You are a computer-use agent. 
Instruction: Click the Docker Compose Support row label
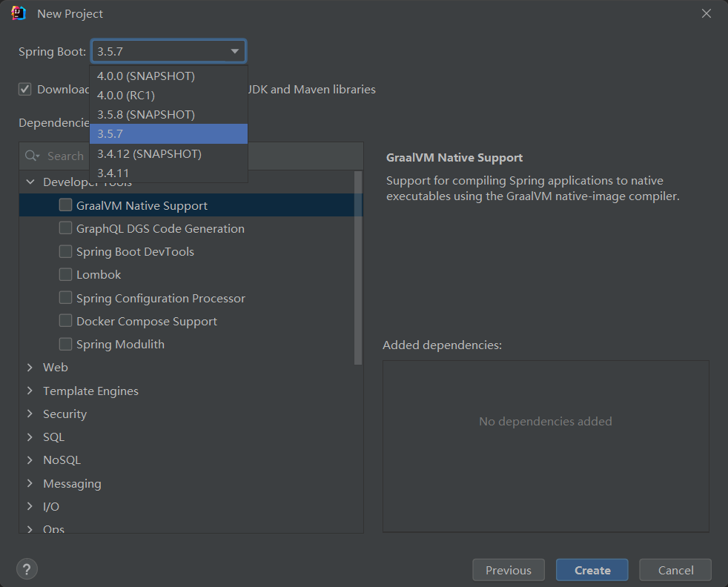147,321
